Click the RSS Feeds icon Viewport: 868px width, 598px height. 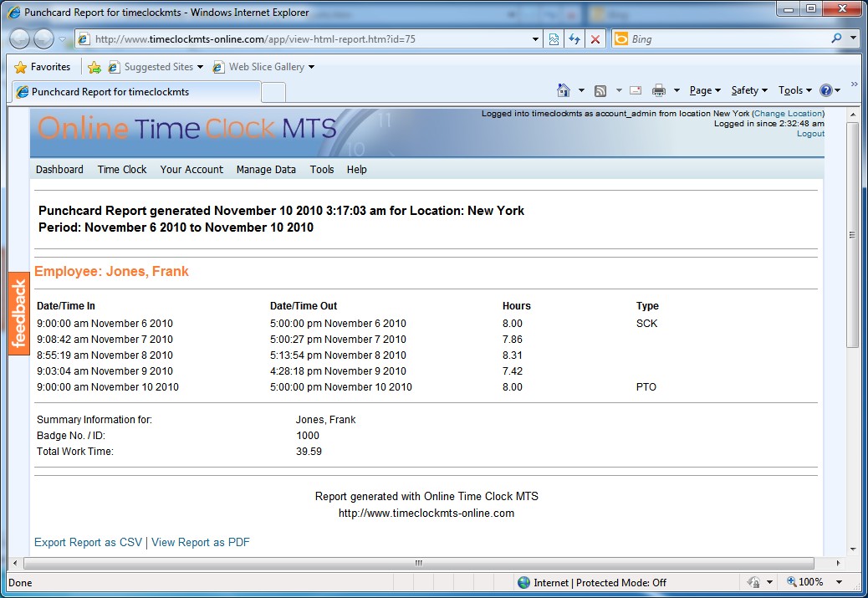click(600, 91)
